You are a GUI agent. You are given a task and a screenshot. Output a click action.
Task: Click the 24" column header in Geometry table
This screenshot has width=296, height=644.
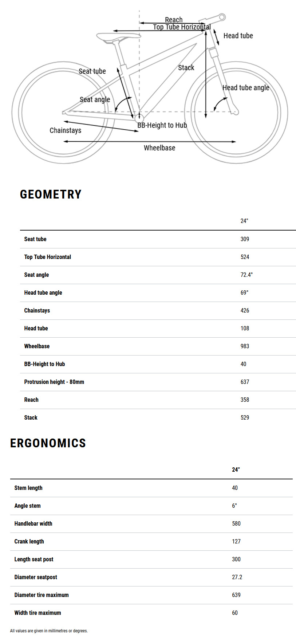click(x=244, y=221)
